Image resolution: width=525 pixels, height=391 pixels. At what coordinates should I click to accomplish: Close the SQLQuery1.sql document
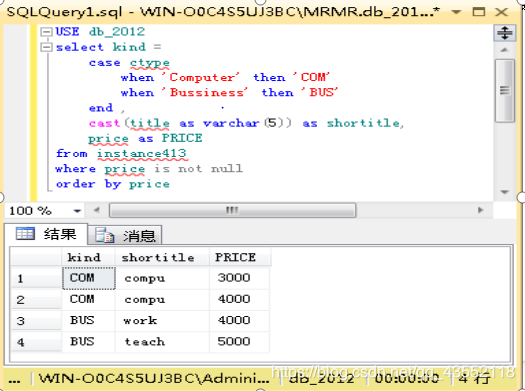pyautogui.click(x=501, y=12)
